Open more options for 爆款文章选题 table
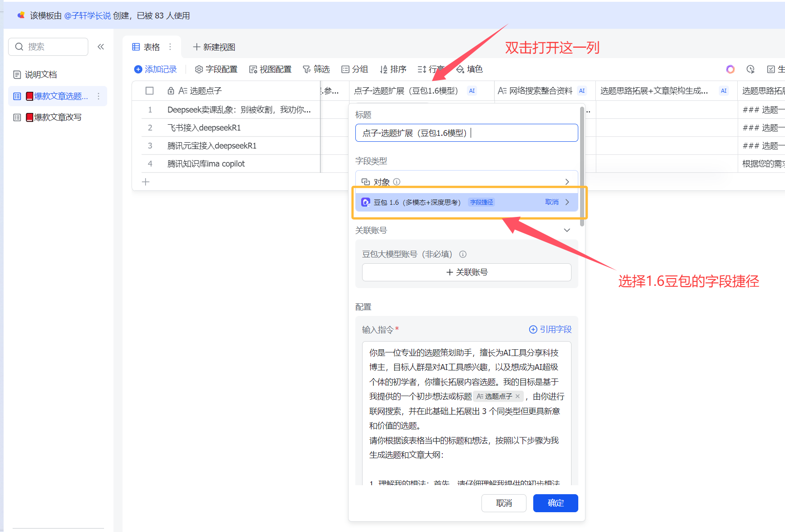Screen dimensions: 785x532 click(x=99, y=96)
